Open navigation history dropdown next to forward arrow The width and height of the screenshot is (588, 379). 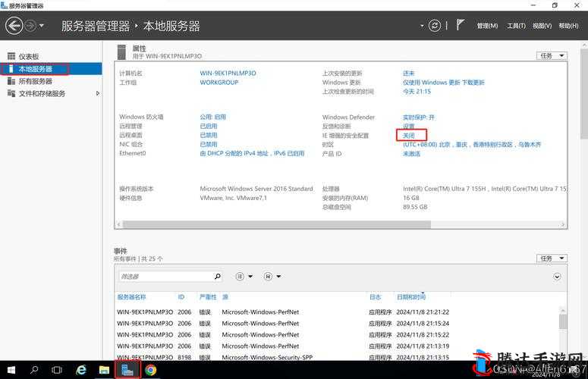(x=42, y=26)
